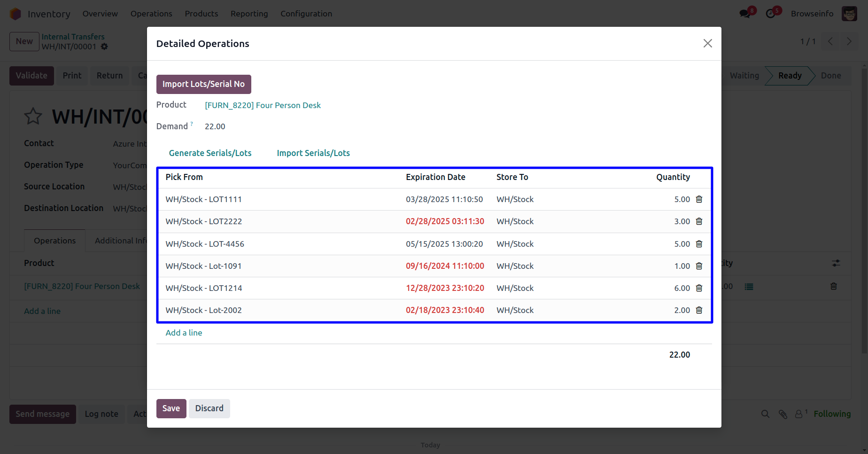Screen dimensions: 868x454
Task: Click the Import Lots/Serial No button
Action: pyautogui.click(x=203, y=84)
